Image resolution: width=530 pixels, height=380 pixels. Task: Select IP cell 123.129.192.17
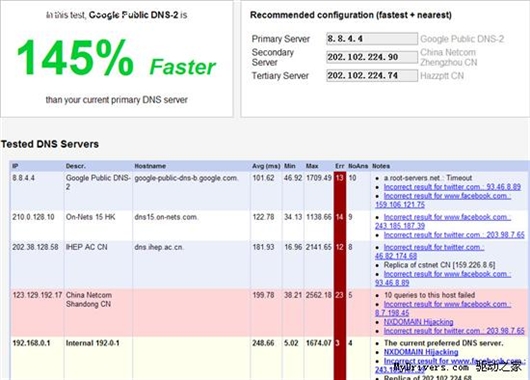[37, 295]
